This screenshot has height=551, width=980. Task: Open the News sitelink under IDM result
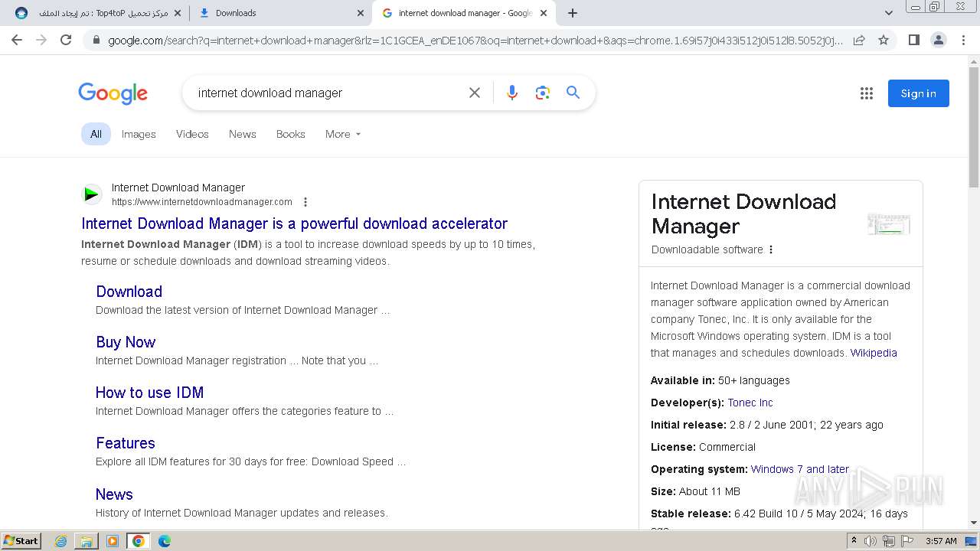(x=114, y=494)
